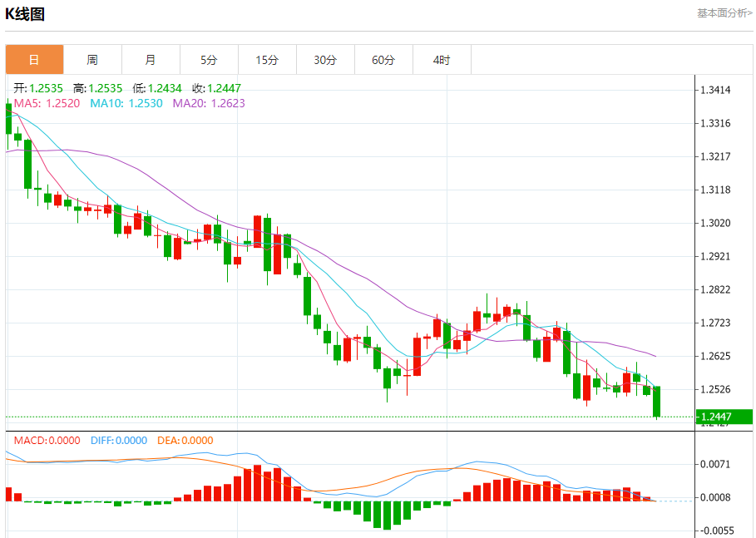Click the 1.2526 price axis label

pos(715,389)
